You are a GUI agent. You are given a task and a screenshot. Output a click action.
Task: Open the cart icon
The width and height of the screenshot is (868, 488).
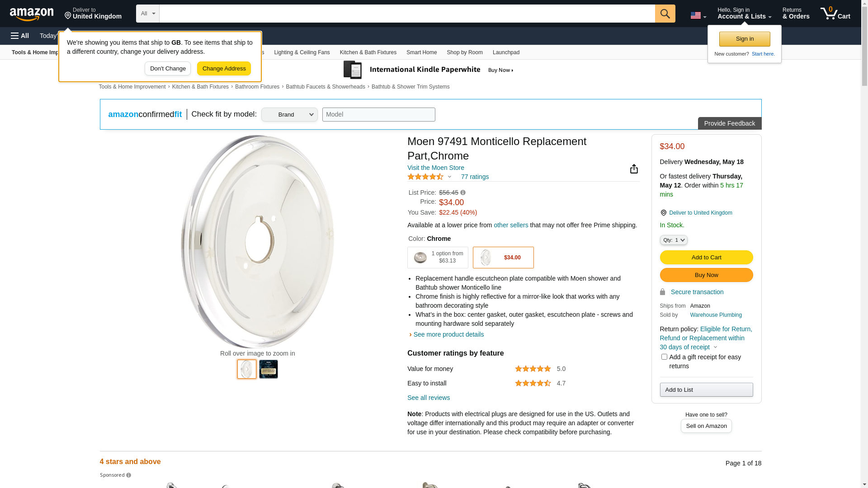835,14
